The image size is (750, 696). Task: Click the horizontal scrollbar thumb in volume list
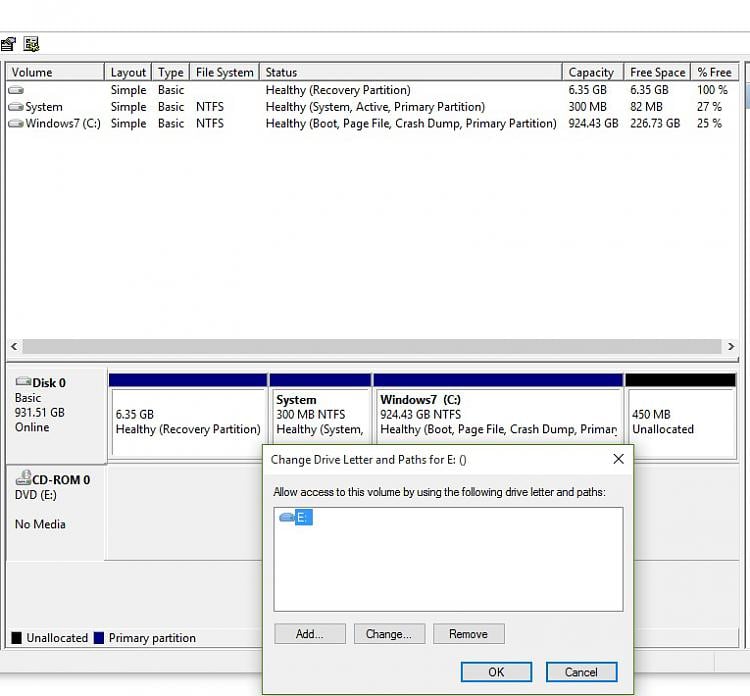[372, 346]
